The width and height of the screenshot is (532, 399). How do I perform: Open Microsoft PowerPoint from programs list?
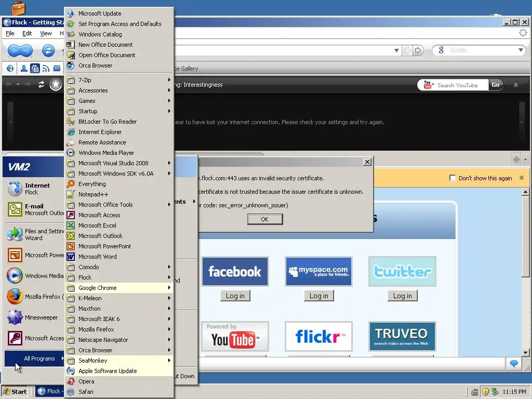119,246
